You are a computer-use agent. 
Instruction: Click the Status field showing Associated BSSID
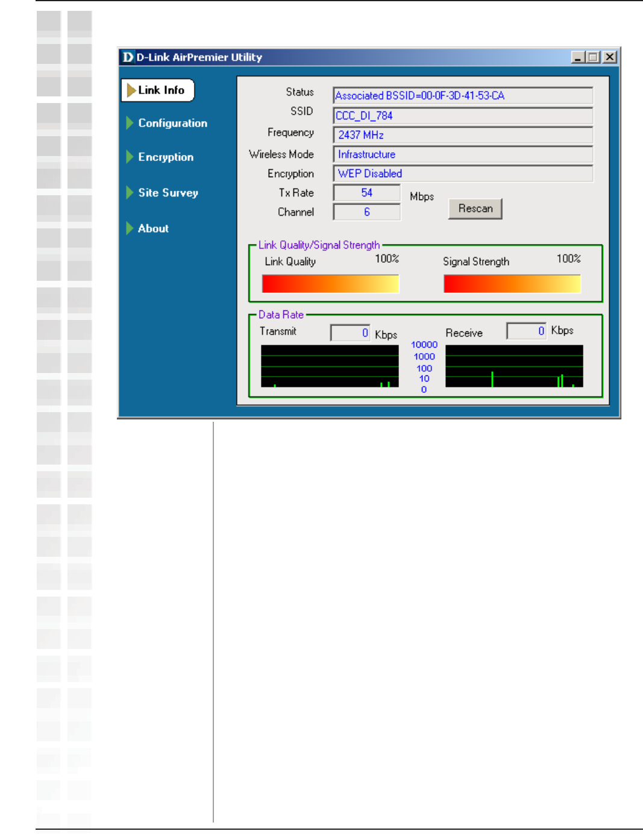coord(463,95)
